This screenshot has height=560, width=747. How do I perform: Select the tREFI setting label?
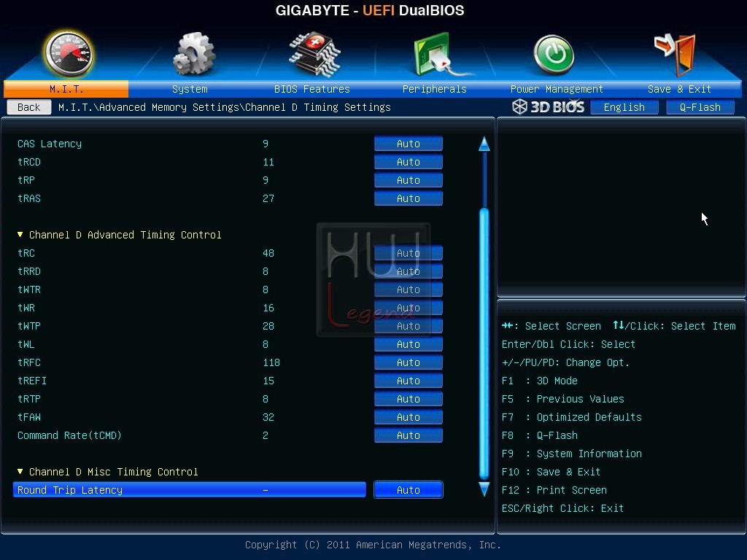pyautogui.click(x=32, y=381)
